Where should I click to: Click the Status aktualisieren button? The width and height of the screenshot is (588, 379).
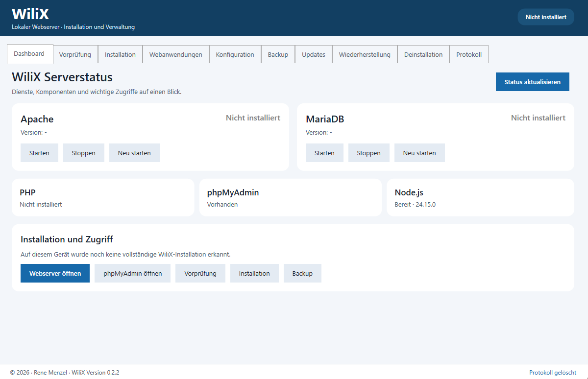(533, 82)
